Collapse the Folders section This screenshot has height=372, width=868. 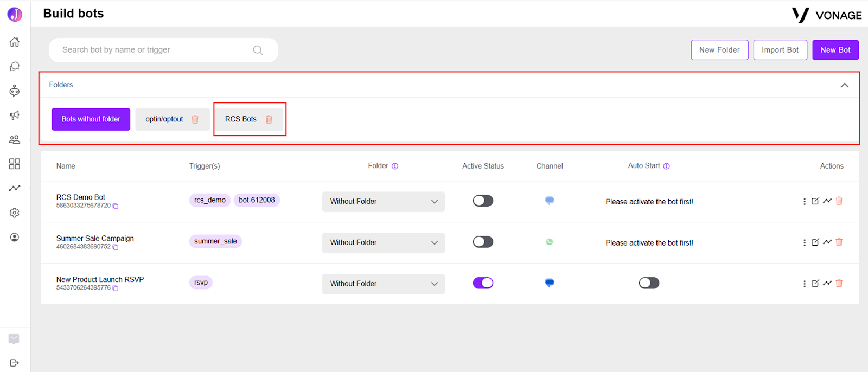pyautogui.click(x=845, y=85)
